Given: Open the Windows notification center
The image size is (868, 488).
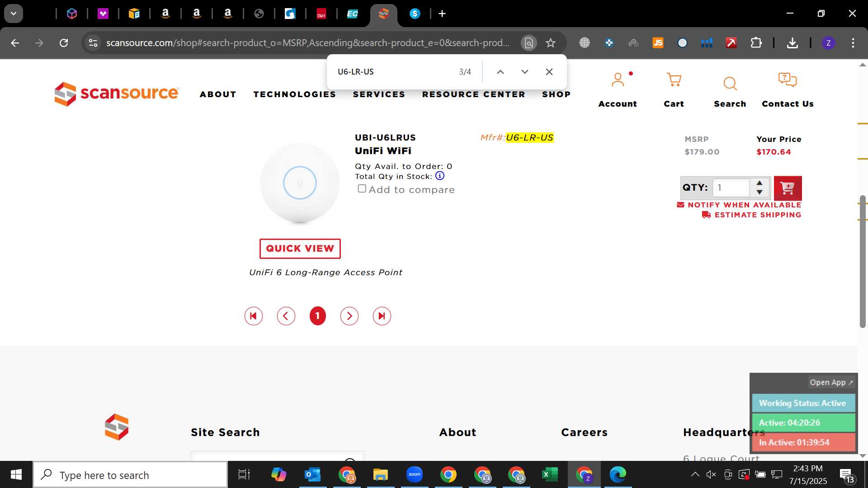Looking at the screenshot, I should click(846, 475).
